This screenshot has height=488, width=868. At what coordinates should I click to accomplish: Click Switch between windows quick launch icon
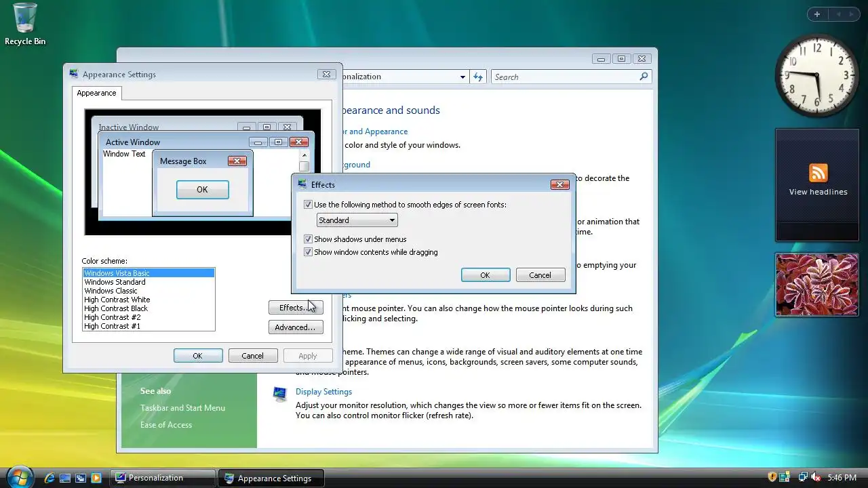tap(81, 478)
